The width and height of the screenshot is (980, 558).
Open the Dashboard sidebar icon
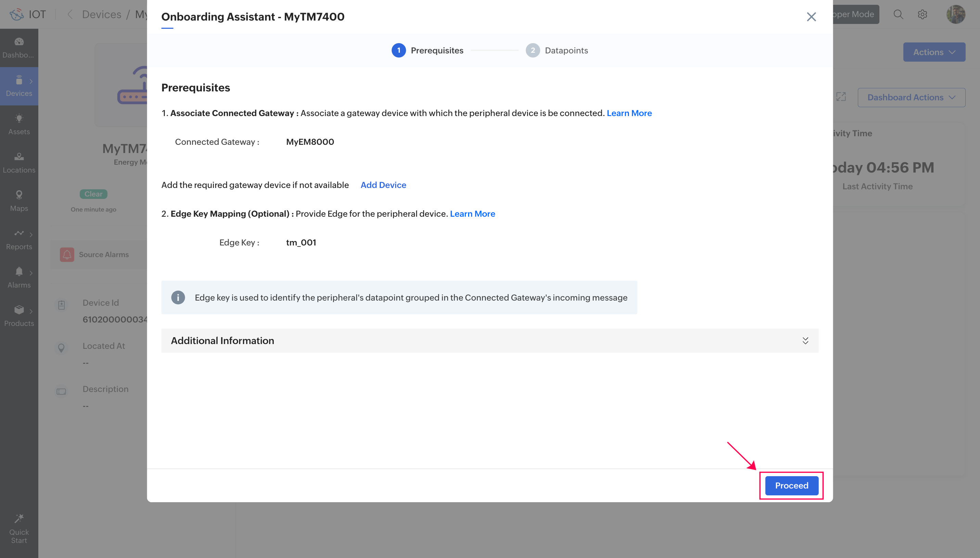pyautogui.click(x=19, y=42)
